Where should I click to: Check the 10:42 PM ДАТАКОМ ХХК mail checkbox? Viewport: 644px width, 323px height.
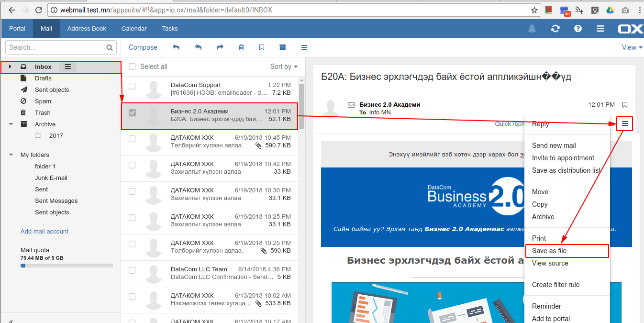tap(132, 165)
